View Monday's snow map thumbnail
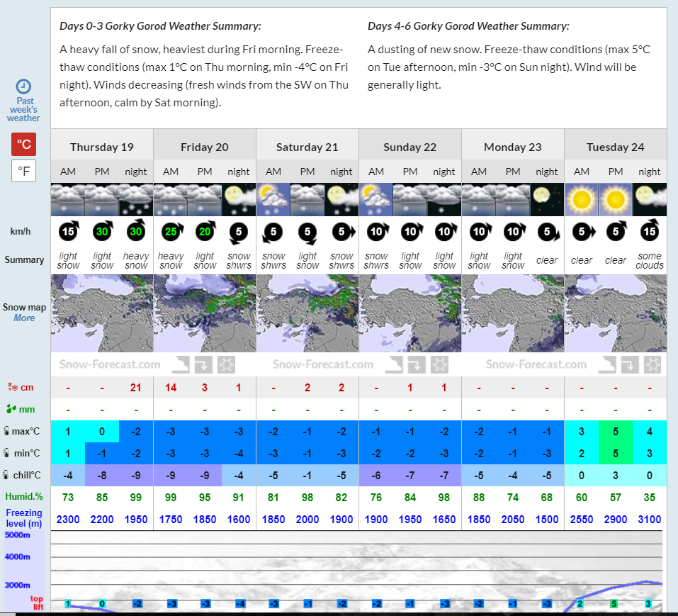678x616 pixels. 513,313
